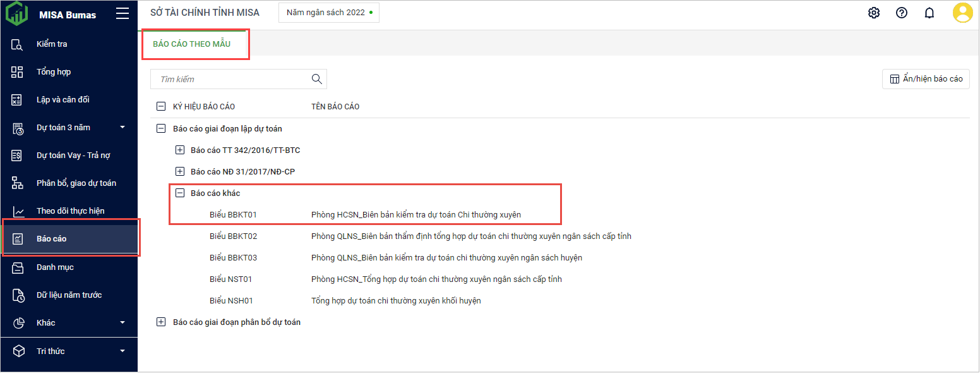Select the Báo cáo theo mẫu tab

coord(192,44)
